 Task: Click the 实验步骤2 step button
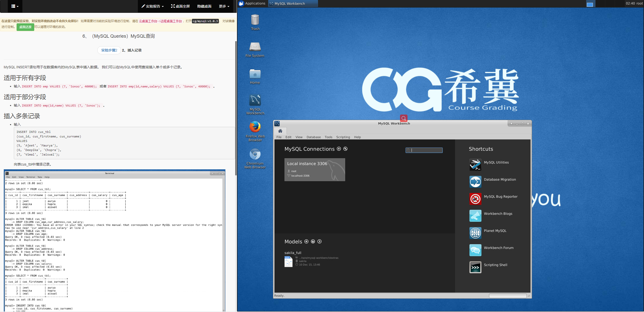click(x=109, y=50)
